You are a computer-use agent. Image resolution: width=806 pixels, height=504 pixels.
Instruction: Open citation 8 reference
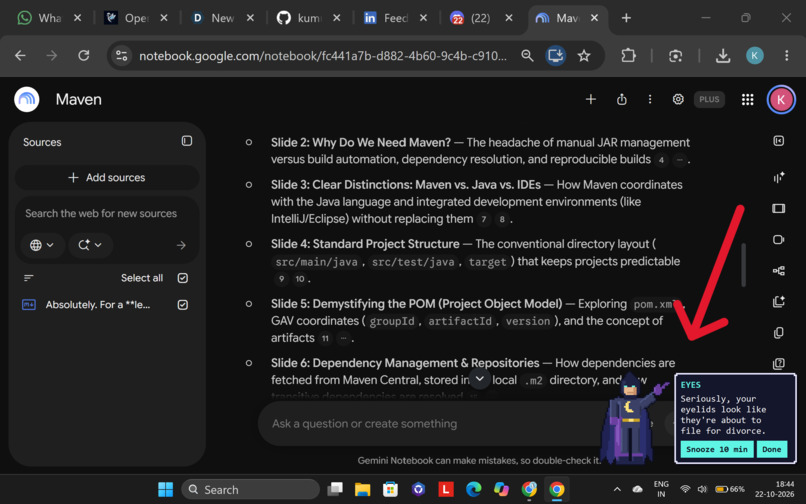pyautogui.click(x=502, y=220)
